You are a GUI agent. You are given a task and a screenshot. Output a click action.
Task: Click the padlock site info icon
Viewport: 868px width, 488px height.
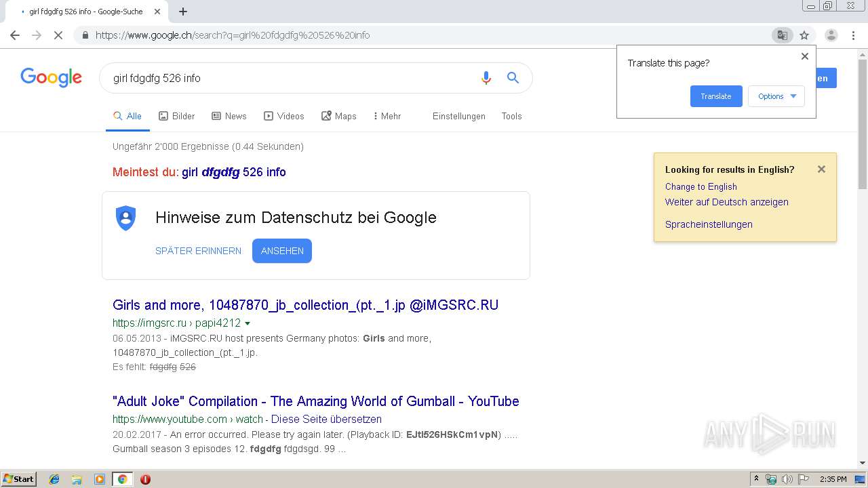click(x=85, y=35)
